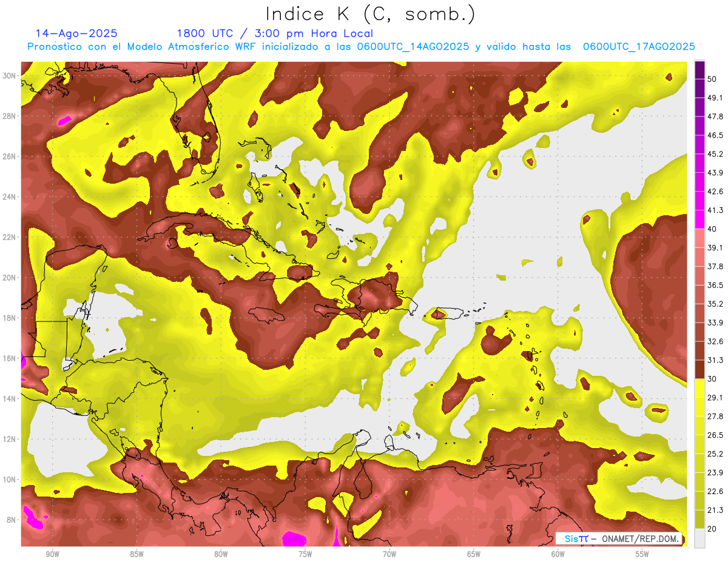Click the color scale value 37.8
The width and height of the screenshot is (728, 562).
pyautogui.click(x=715, y=266)
